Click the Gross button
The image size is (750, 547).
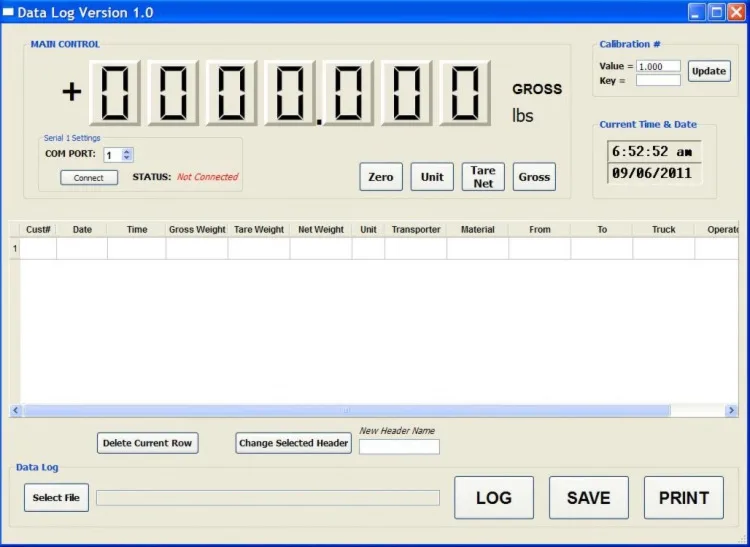coord(534,177)
